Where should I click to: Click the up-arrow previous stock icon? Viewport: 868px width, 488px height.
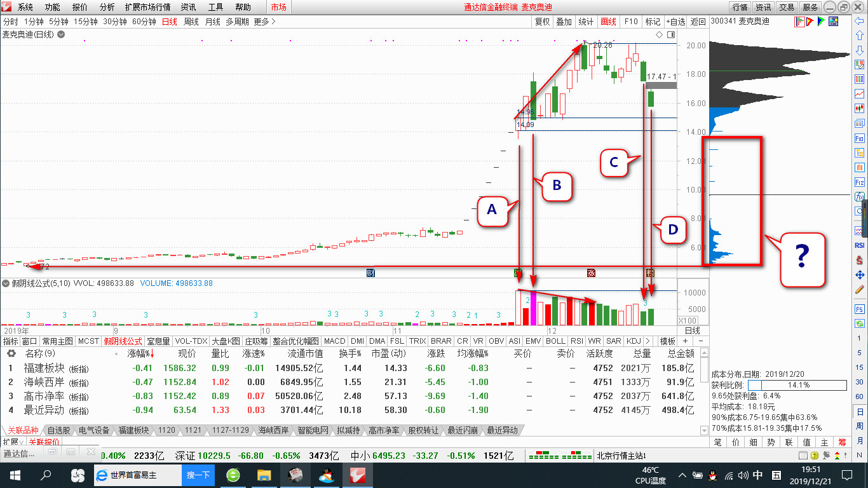[x=860, y=36]
